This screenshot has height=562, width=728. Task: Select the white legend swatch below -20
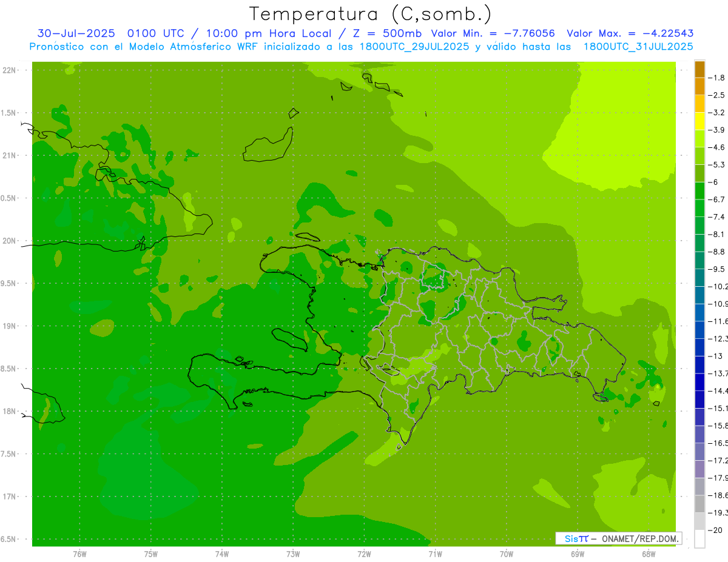pos(699,539)
